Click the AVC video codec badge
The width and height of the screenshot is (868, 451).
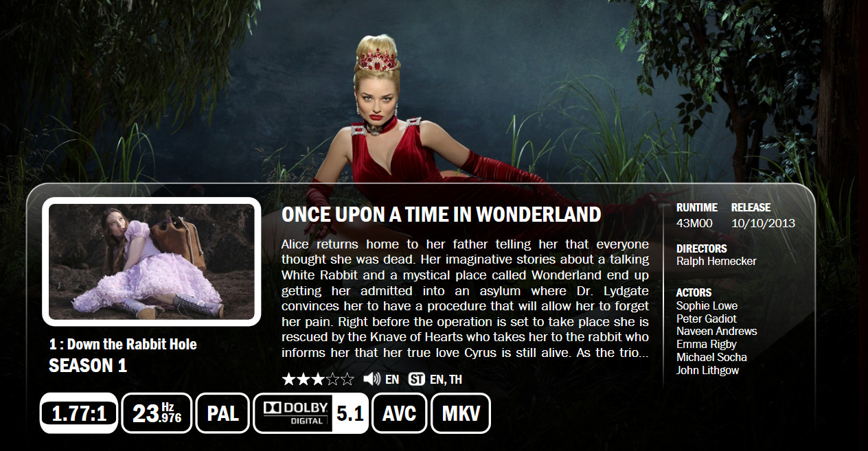coord(399,413)
